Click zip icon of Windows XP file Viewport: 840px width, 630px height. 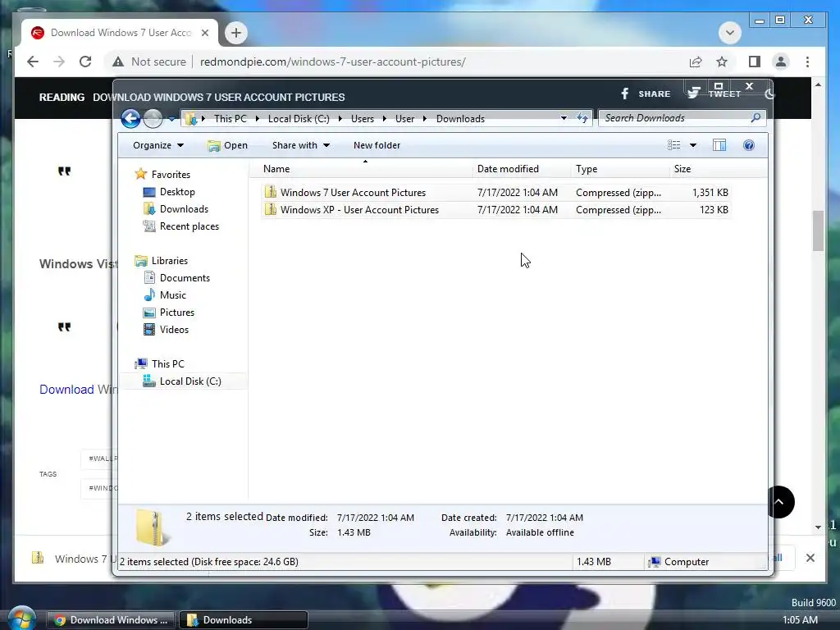(270, 209)
